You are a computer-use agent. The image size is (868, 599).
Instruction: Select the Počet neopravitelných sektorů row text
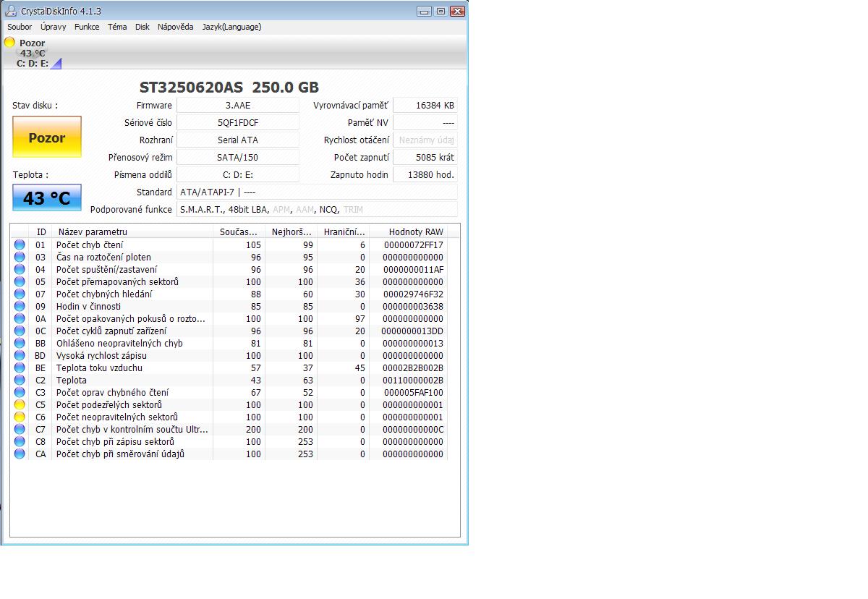coord(117,417)
